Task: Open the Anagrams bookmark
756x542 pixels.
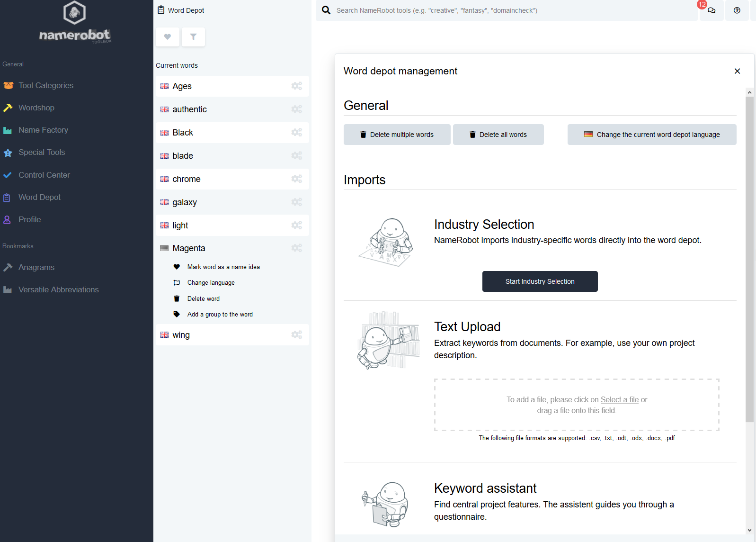Action: point(36,267)
